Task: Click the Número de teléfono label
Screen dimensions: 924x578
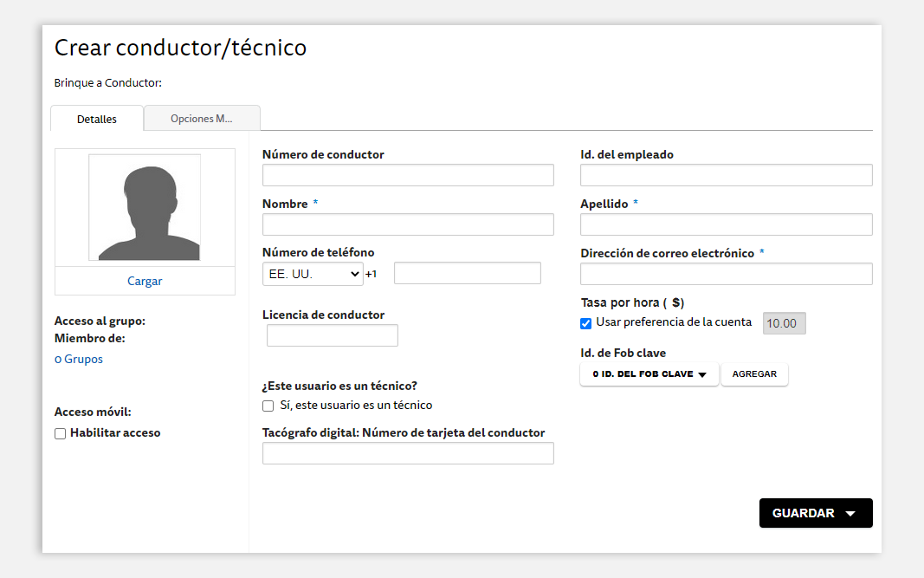Action: (318, 252)
